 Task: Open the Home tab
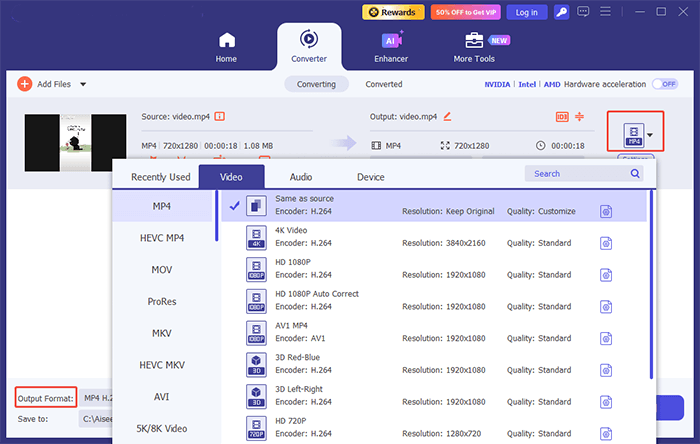pos(226,47)
